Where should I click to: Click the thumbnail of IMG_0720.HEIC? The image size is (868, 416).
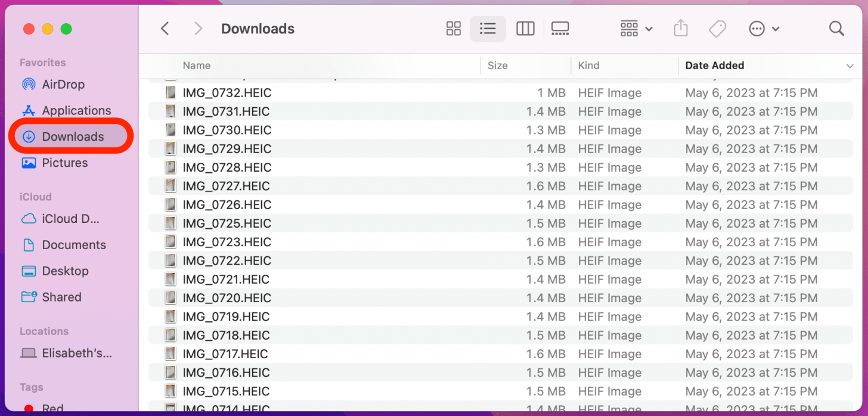(x=170, y=298)
